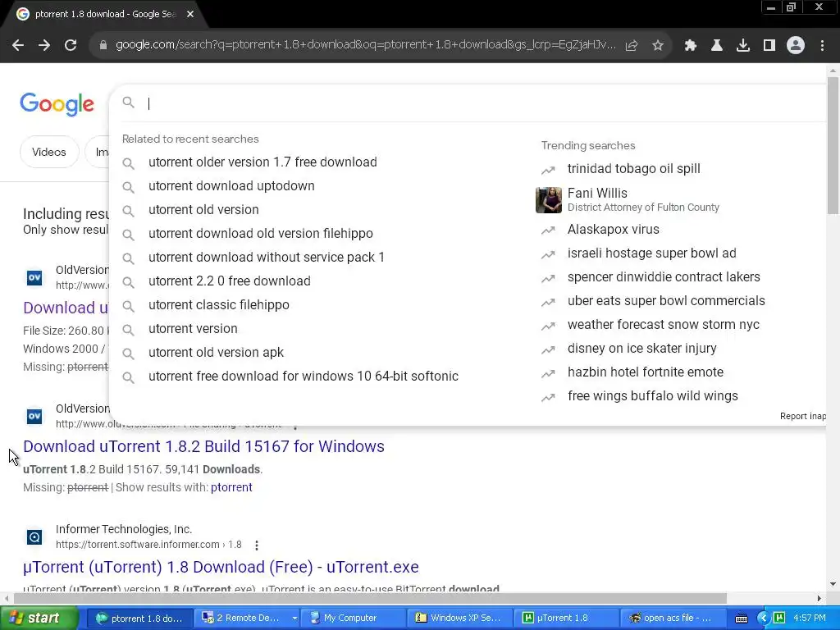The width and height of the screenshot is (840, 630).
Task: Click the vertical page scrollbar thumb
Action: [833, 146]
